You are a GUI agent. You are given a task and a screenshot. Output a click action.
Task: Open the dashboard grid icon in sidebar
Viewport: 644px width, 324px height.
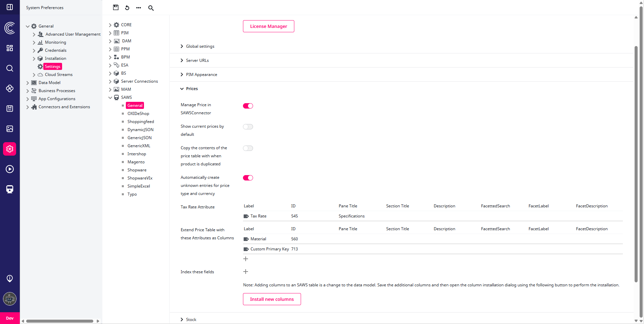coord(10,48)
